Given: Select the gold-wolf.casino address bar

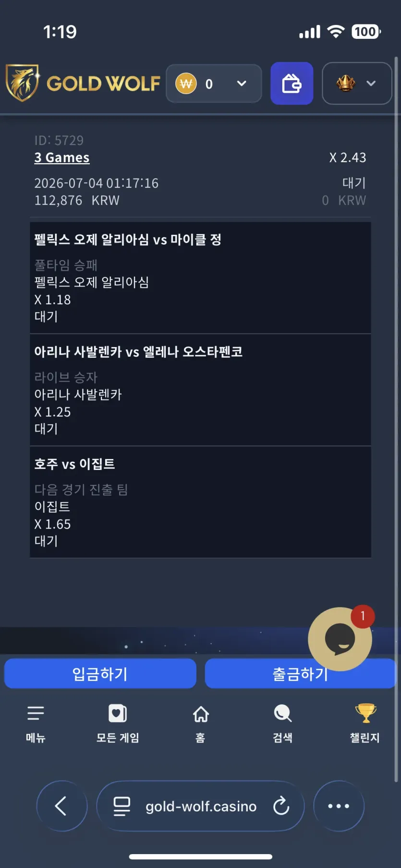Looking at the screenshot, I should [201, 806].
